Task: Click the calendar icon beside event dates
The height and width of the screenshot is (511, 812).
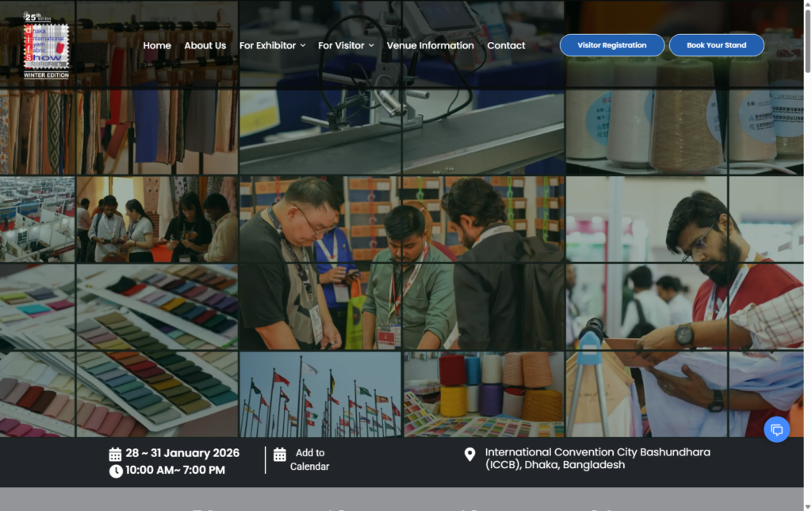Action: pos(116,454)
